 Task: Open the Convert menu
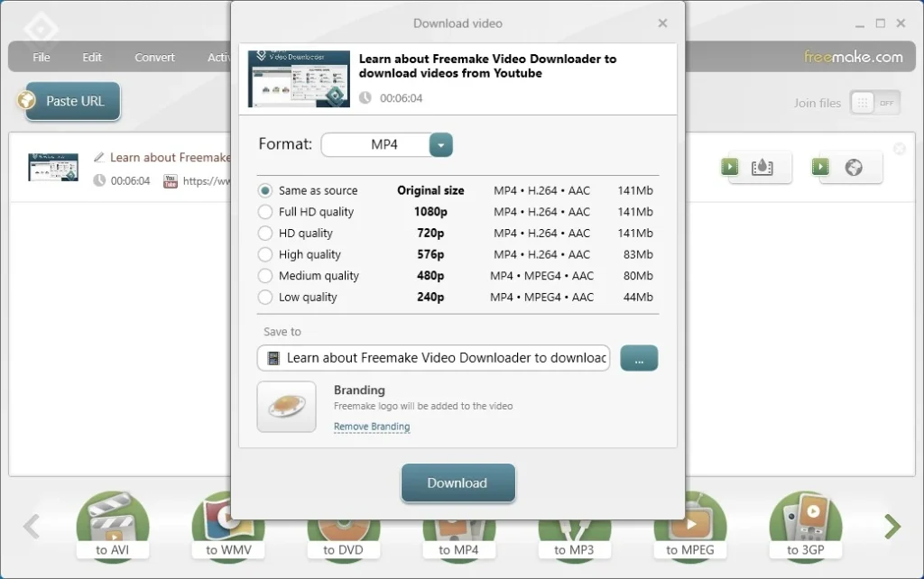154,57
